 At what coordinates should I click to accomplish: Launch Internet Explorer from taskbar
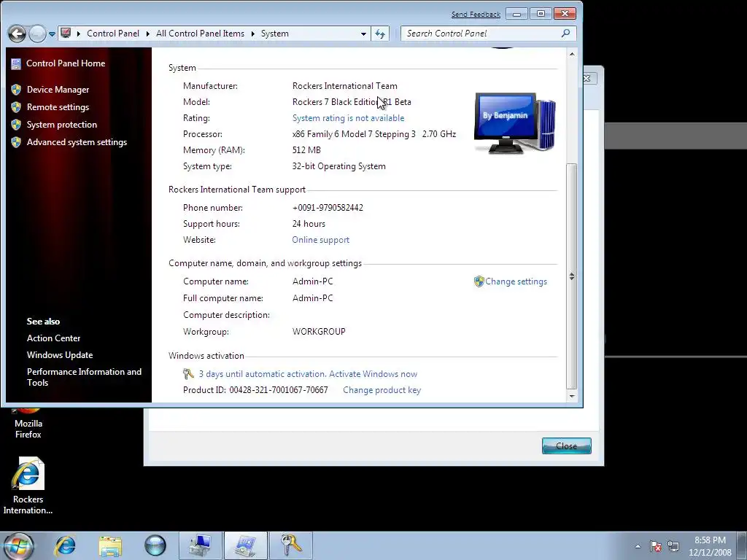click(65, 545)
